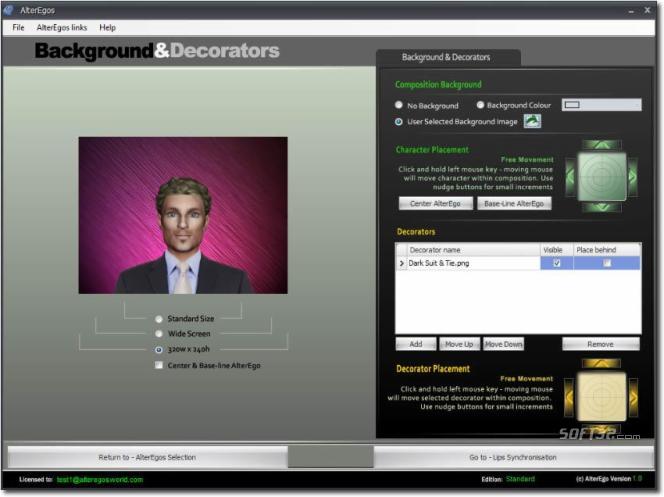Remove the selected decorator

pos(600,344)
